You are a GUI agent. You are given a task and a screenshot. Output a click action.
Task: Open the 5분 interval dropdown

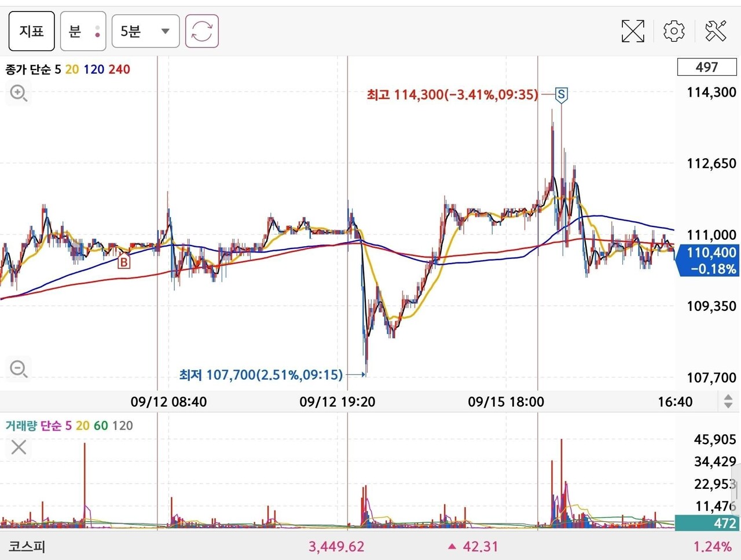click(145, 31)
